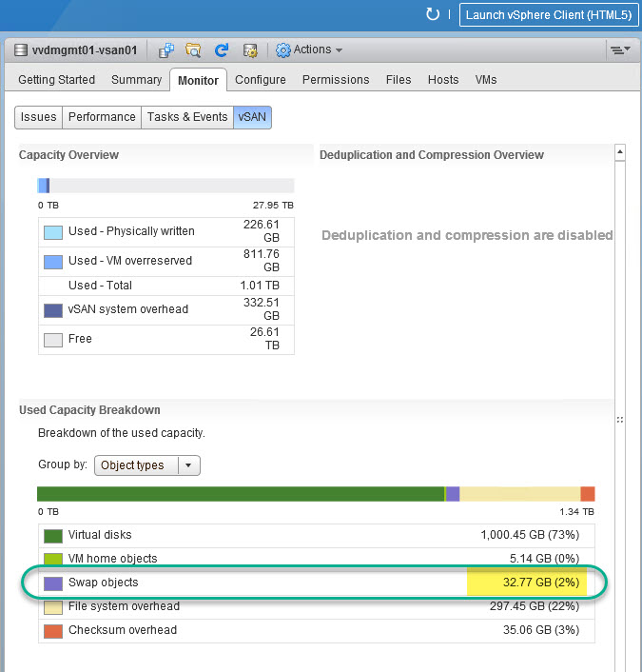Click the manage storage providers icon
The height and width of the screenshot is (672, 642).
point(250,49)
